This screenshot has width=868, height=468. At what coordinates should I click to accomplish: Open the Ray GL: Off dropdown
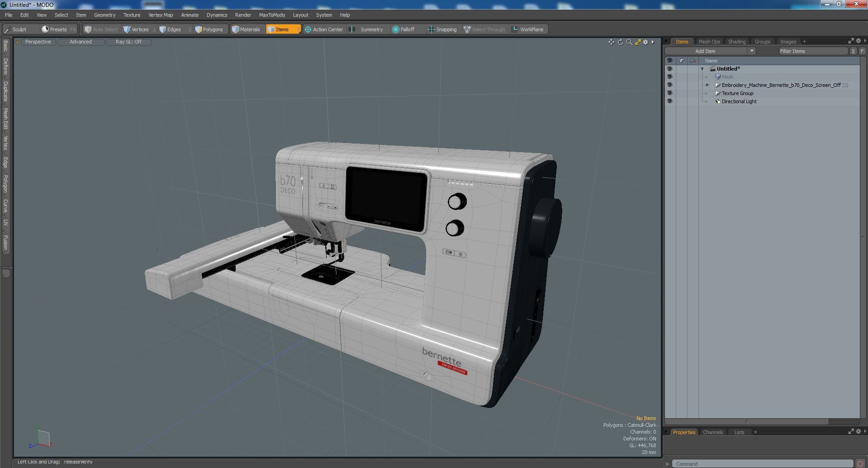tap(128, 42)
